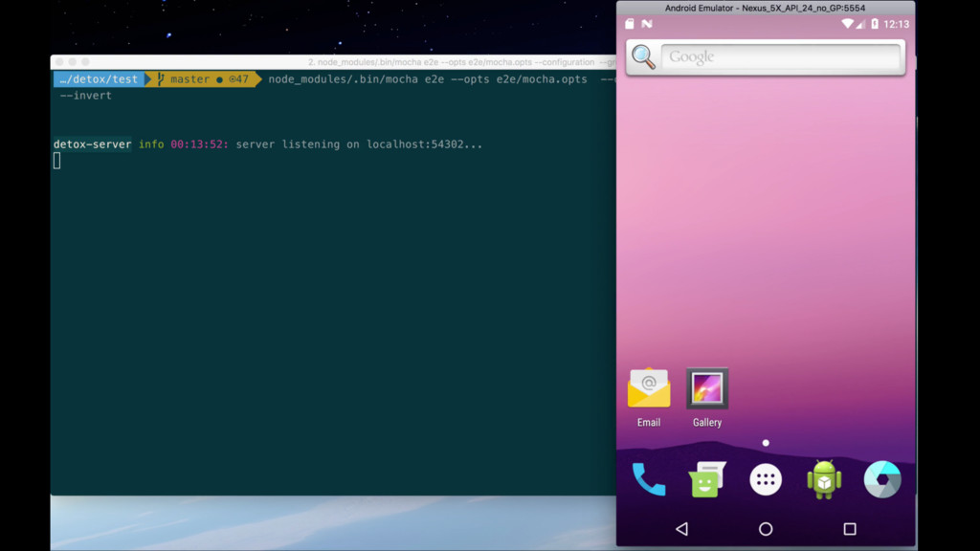Image resolution: width=980 pixels, height=551 pixels.
Task: Tap the recent apps square button
Action: click(x=849, y=529)
